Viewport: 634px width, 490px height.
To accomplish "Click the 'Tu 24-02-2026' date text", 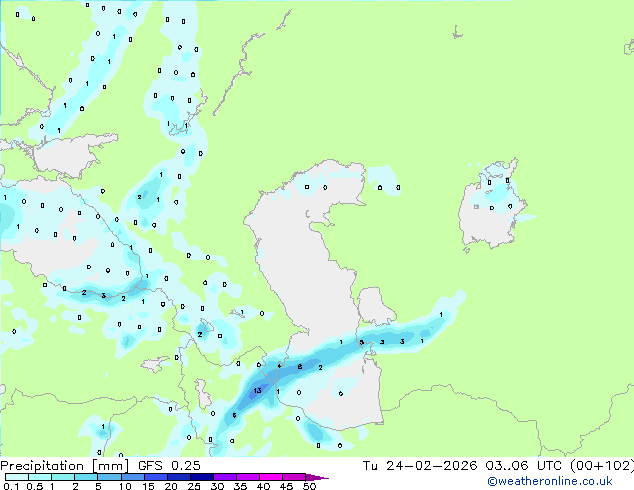I will (420, 466).
